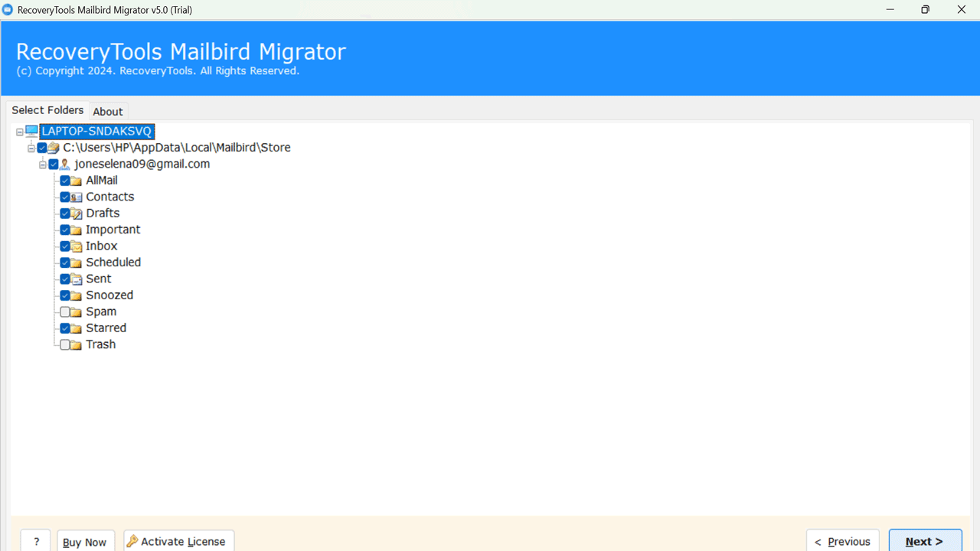The image size is (980, 551).
Task: Click the Next button
Action: pos(925,540)
